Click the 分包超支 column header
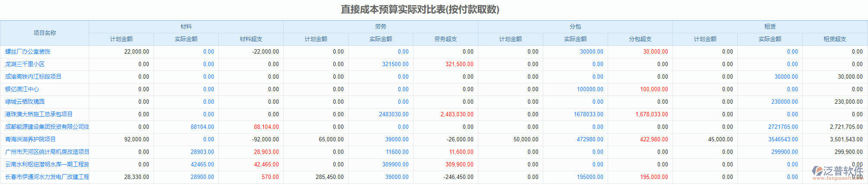Image resolution: width=868 pixels, height=185 pixels. point(640,39)
